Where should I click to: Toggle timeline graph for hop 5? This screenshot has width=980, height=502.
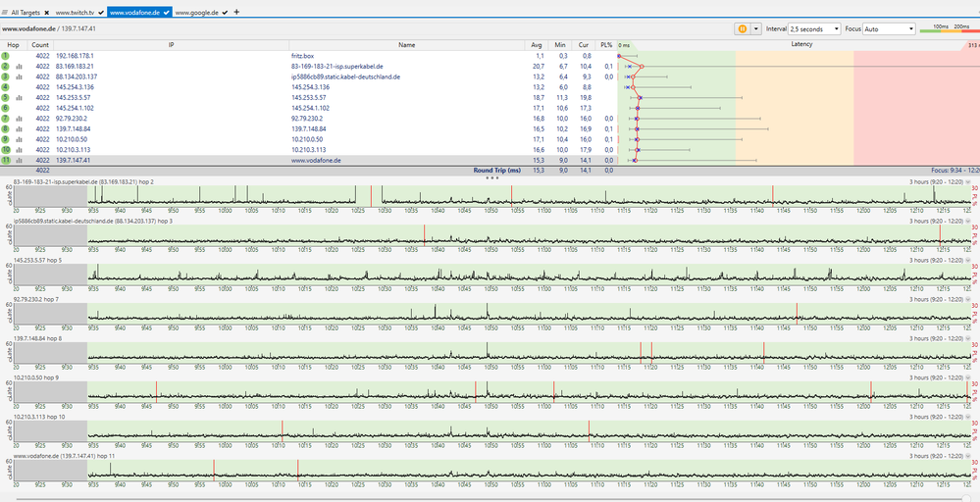[x=19, y=97]
